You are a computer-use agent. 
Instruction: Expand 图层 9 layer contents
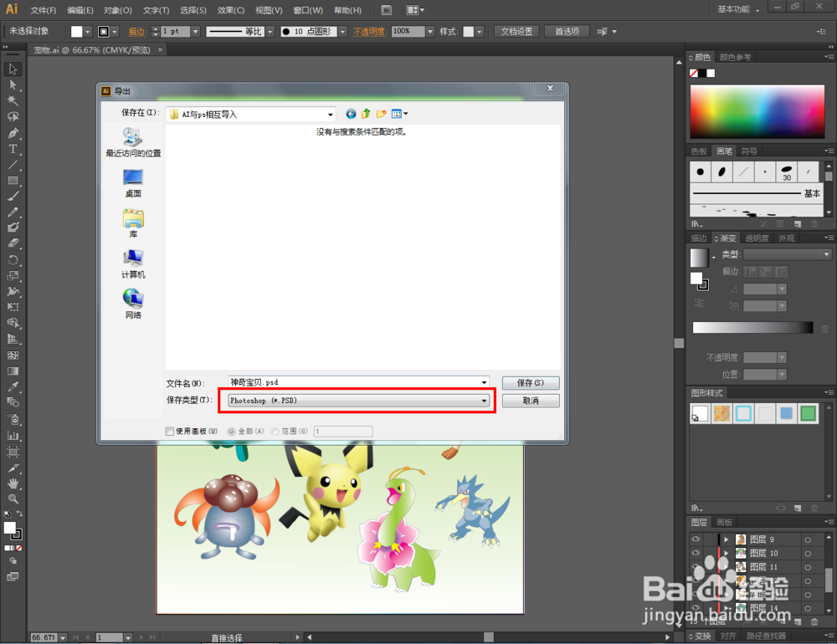coord(726,539)
